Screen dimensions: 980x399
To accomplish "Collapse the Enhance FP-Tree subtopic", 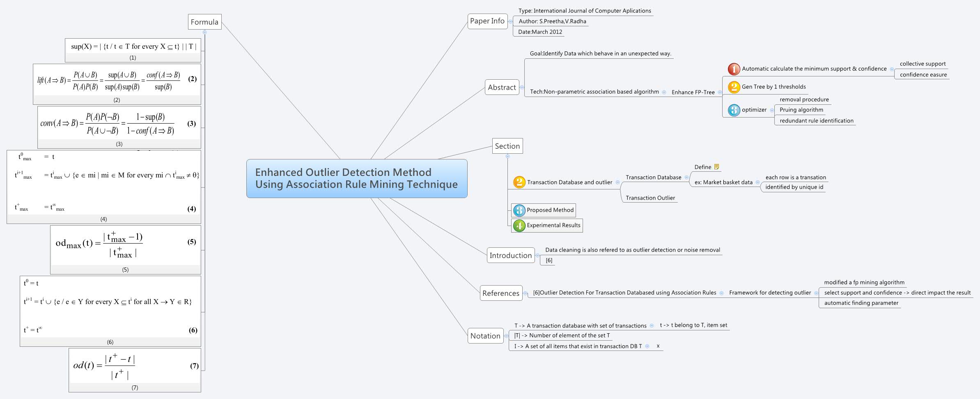I will (719, 92).
